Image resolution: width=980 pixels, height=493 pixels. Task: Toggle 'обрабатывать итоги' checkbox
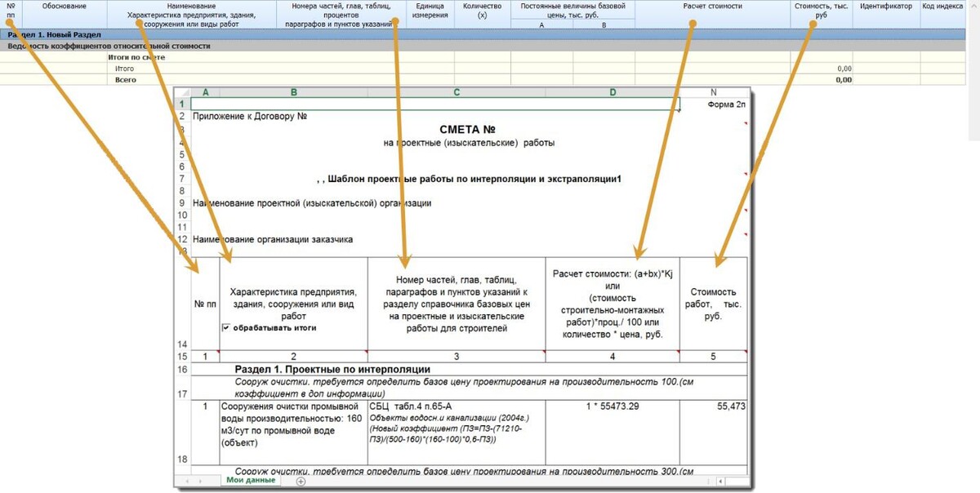click(x=226, y=328)
